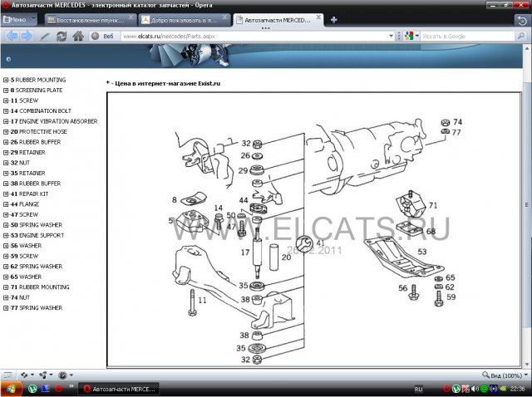Click the Exist.ru price note text
532x397 pixels.
[x=163, y=83]
